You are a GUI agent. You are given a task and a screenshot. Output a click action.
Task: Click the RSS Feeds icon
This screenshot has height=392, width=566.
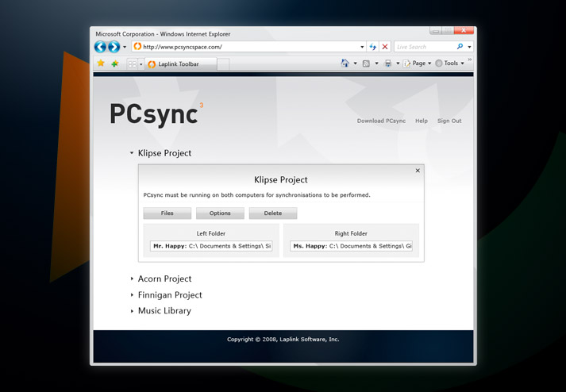366,63
